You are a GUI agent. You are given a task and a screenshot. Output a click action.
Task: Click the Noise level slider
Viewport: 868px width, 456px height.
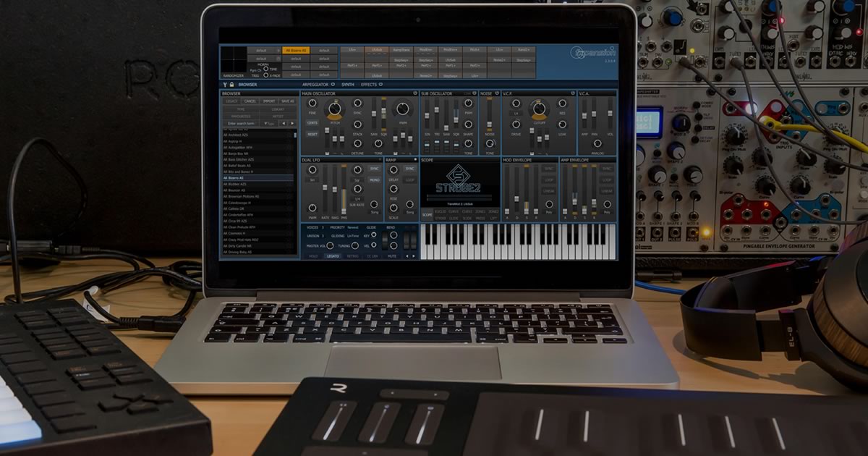click(x=490, y=114)
